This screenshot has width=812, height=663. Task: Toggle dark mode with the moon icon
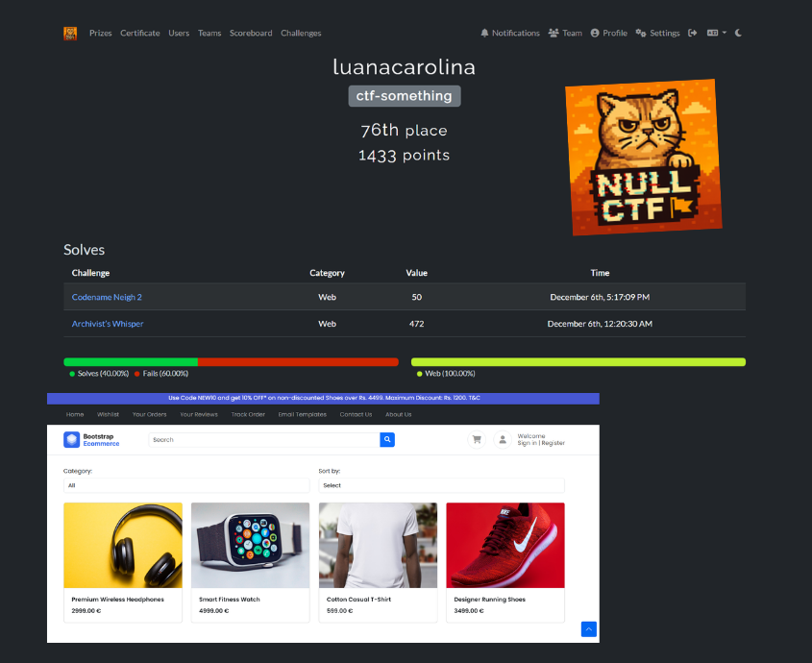point(737,33)
